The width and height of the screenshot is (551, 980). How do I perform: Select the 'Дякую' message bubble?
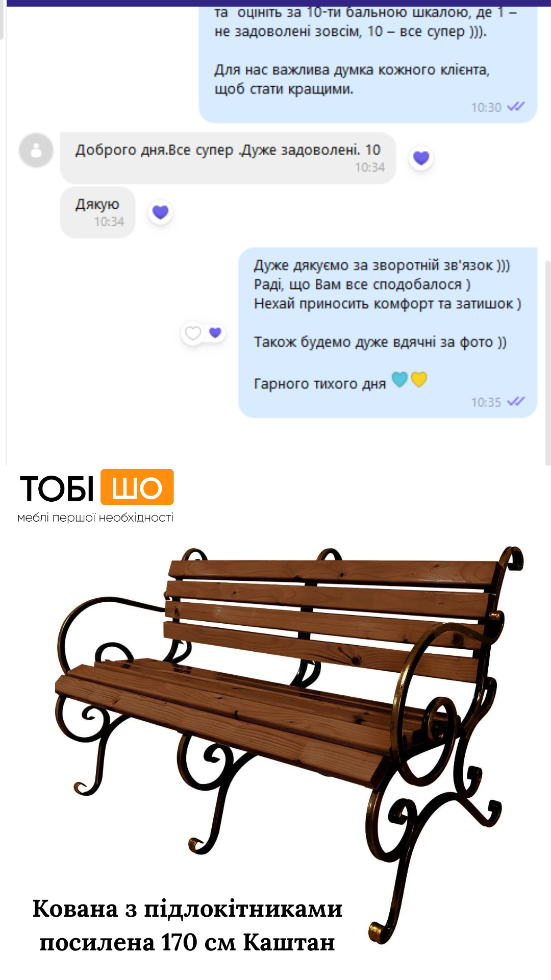click(98, 212)
